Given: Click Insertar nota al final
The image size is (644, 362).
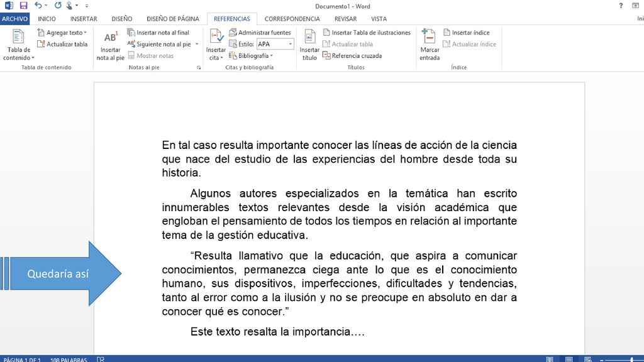Looking at the screenshot, I should click(x=158, y=33).
